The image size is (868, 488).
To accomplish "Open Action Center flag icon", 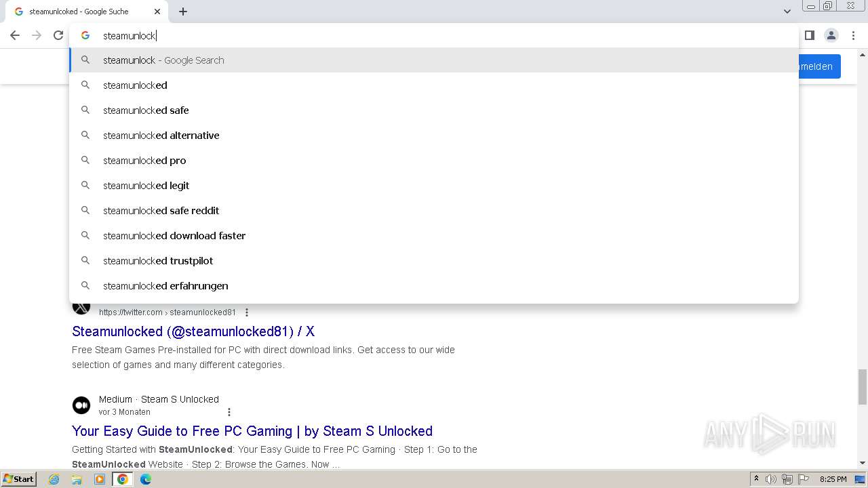I will (804, 479).
